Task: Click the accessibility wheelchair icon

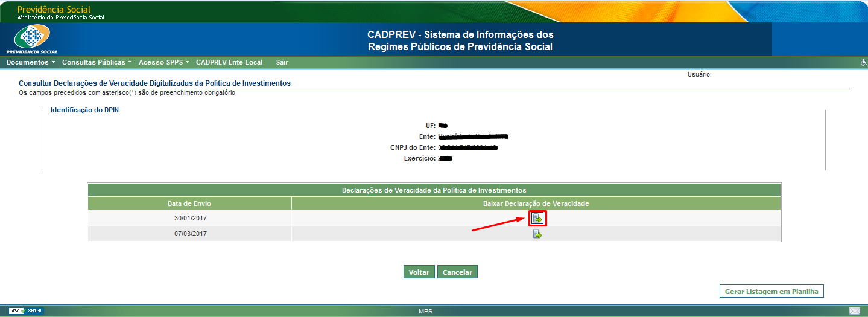Action: pyautogui.click(x=863, y=63)
